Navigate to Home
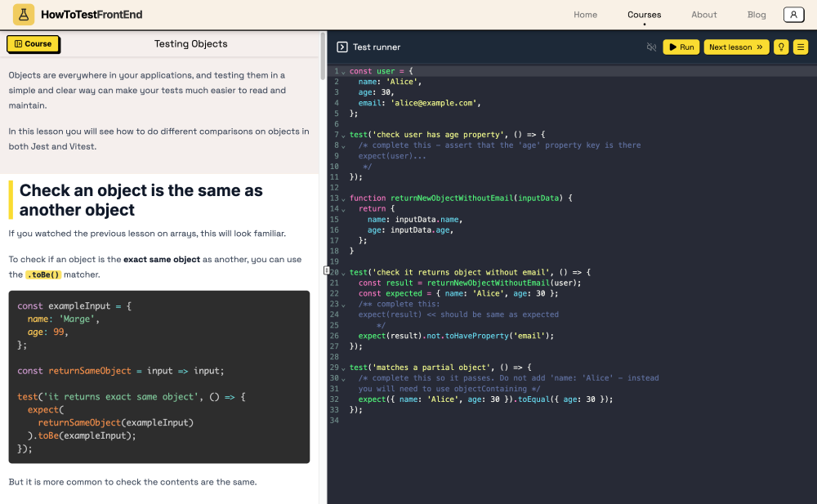This screenshot has width=817, height=504. click(x=585, y=15)
